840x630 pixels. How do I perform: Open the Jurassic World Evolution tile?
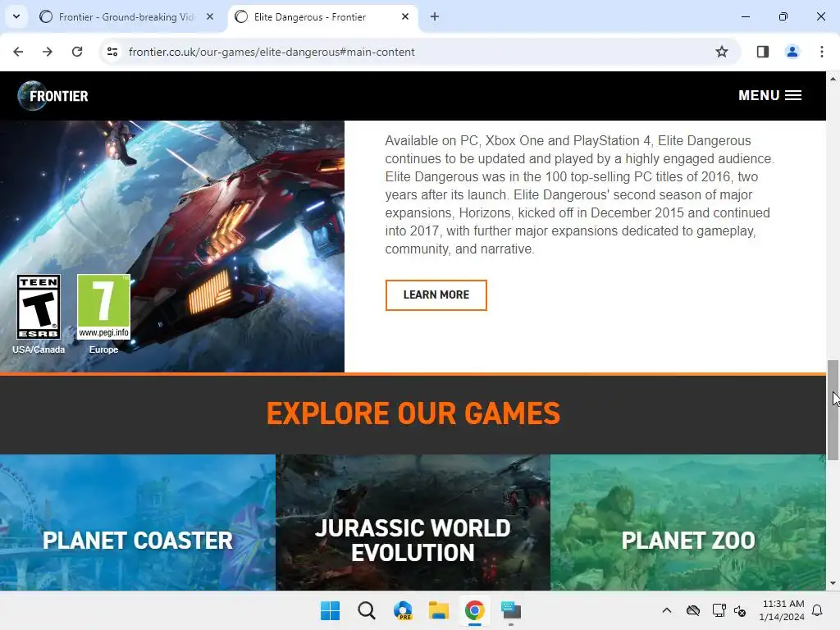click(x=413, y=523)
